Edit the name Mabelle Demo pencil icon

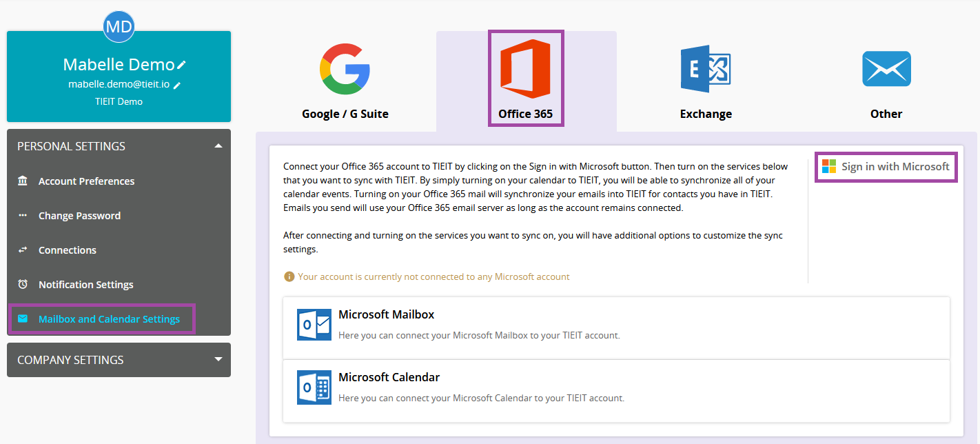point(181,65)
